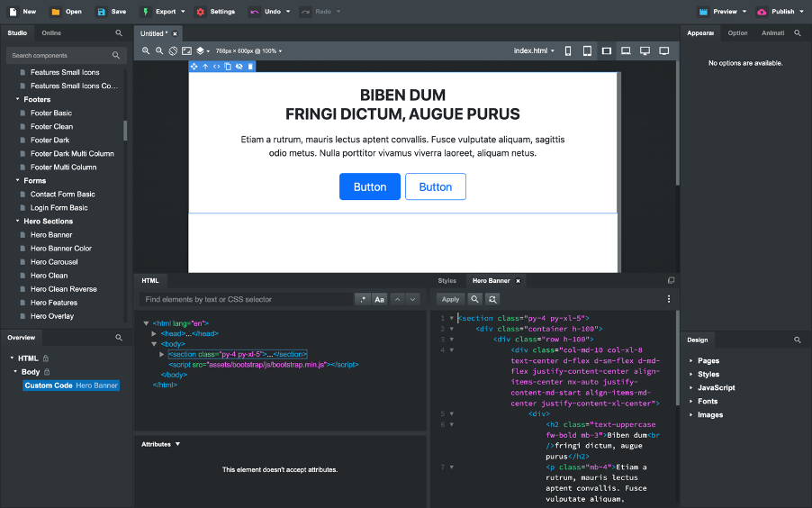Toggle regex search in HTML panel
The height and width of the screenshot is (508, 812).
pyautogui.click(x=362, y=299)
